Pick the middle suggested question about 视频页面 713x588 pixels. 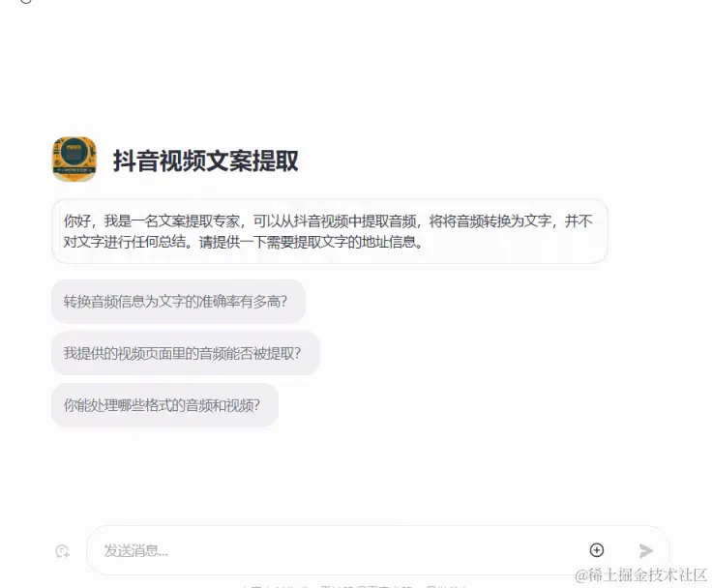[186, 353]
